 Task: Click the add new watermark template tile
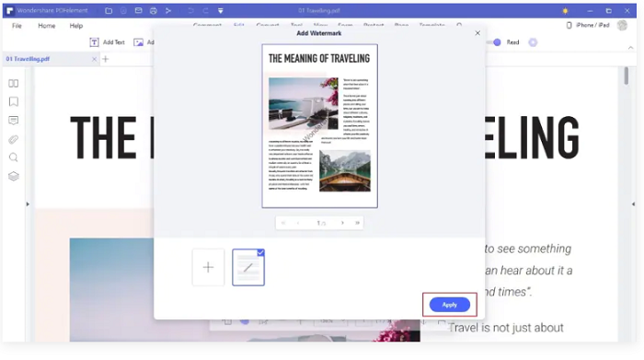coord(208,267)
